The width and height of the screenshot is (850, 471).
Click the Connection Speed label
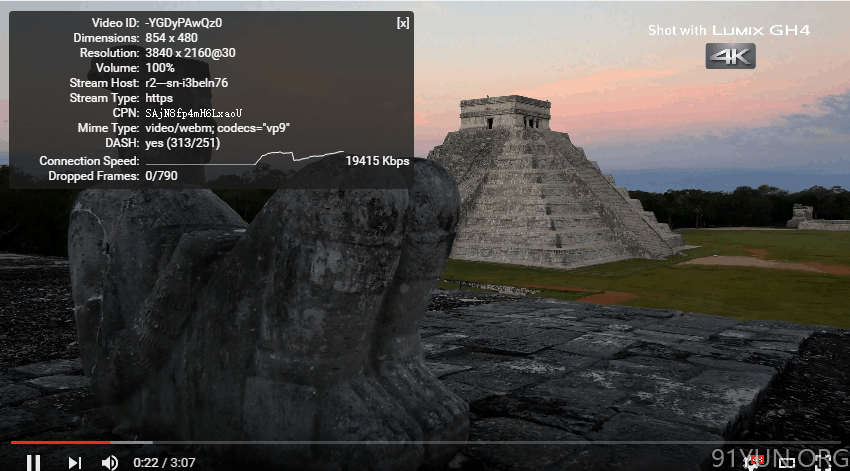coord(89,161)
